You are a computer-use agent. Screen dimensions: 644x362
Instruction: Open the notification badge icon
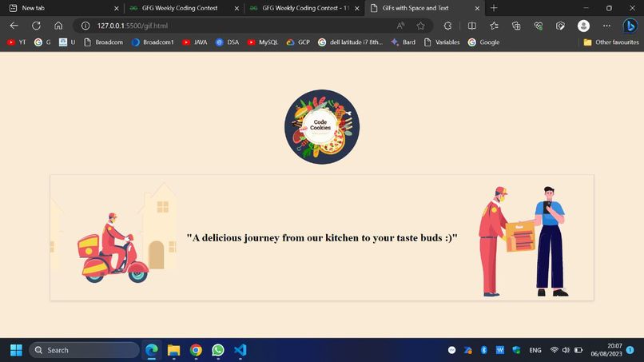click(x=630, y=350)
